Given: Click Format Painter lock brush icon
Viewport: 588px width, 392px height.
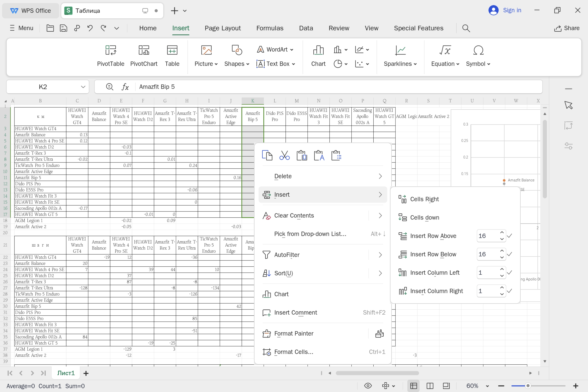Looking at the screenshot, I should tap(379, 333).
